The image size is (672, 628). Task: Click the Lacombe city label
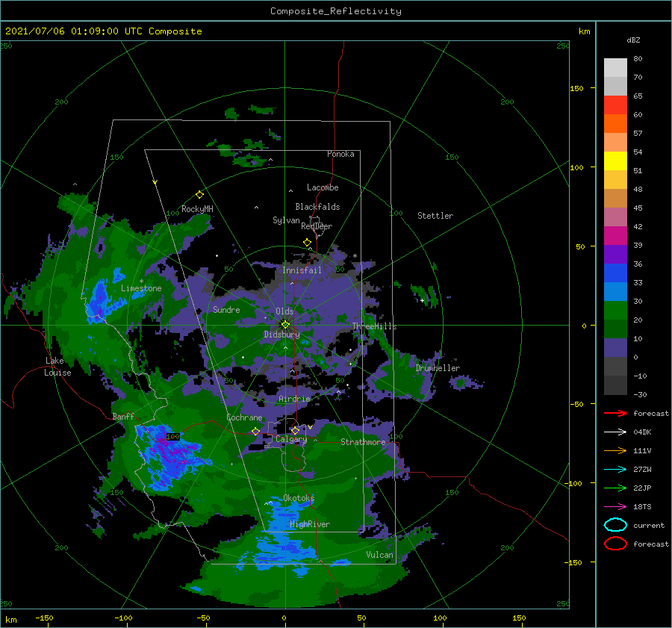click(323, 187)
